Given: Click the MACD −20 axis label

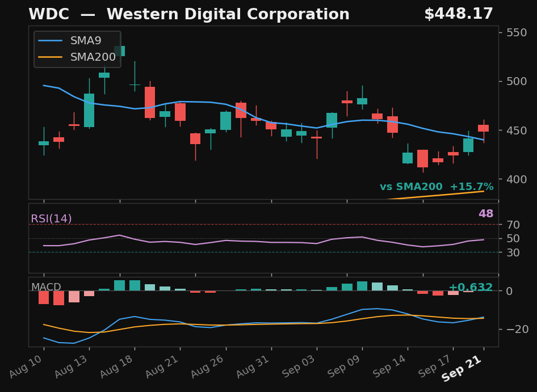Looking at the screenshot, I should [x=518, y=330].
